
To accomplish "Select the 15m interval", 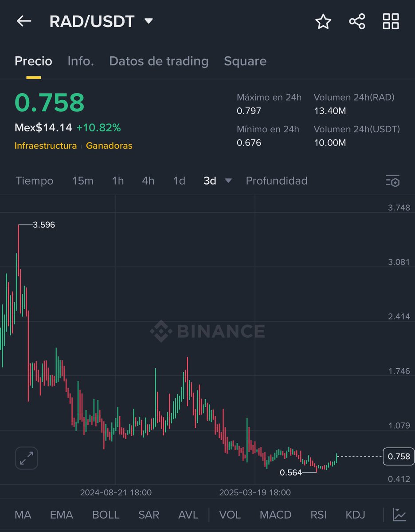I will click(x=82, y=181).
